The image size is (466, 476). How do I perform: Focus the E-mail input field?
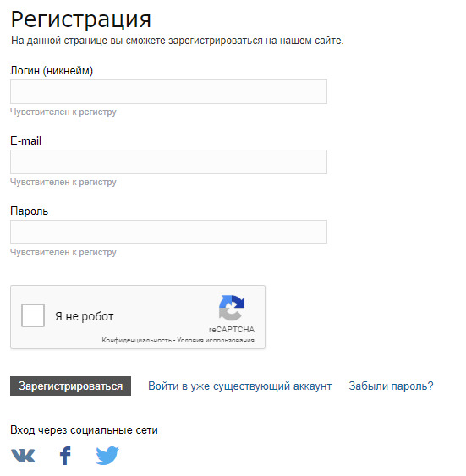(x=168, y=161)
